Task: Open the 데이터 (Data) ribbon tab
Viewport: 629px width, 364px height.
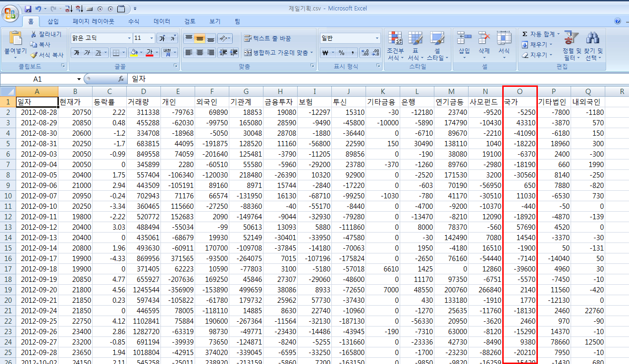Action: [x=162, y=21]
